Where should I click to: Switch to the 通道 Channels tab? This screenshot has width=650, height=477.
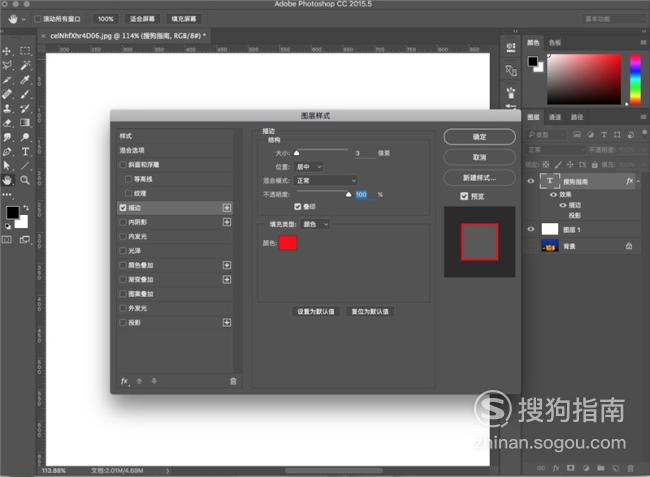click(555, 117)
